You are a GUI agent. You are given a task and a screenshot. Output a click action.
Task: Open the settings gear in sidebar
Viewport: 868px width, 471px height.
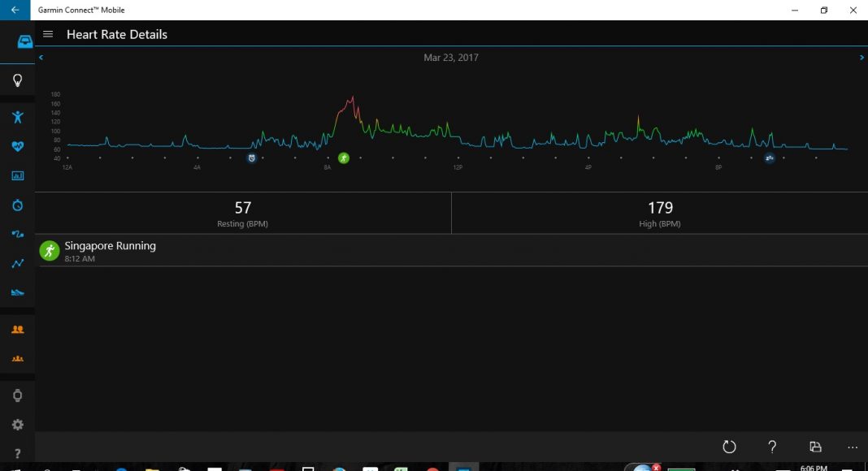18,425
